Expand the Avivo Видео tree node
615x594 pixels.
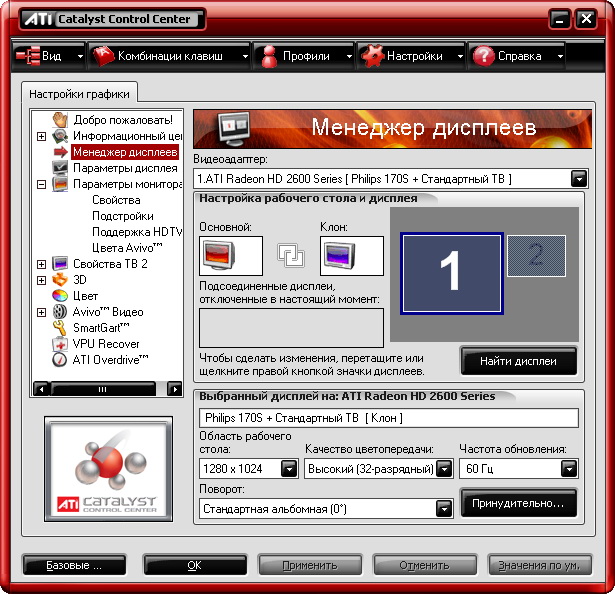tap(41, 312)
